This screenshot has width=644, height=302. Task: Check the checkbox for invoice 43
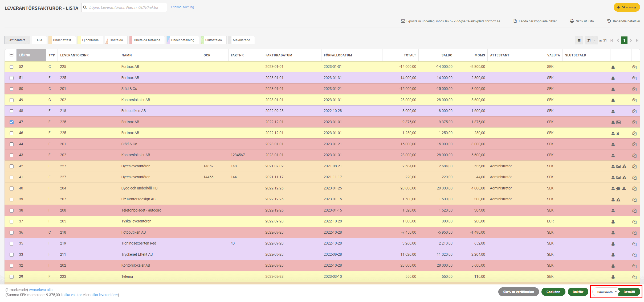pos(11,155)
